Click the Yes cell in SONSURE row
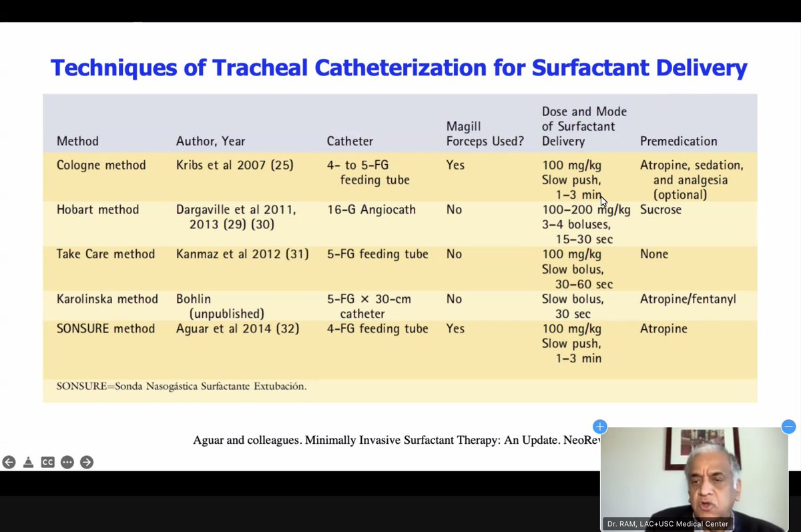Image resolution: width=801 pixels, height=532 pixels. pyautogui.click(x=455, y=328)
